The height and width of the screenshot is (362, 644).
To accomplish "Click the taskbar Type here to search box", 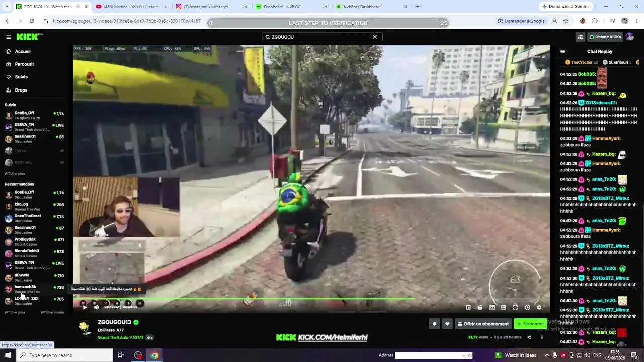I will 64,355.
